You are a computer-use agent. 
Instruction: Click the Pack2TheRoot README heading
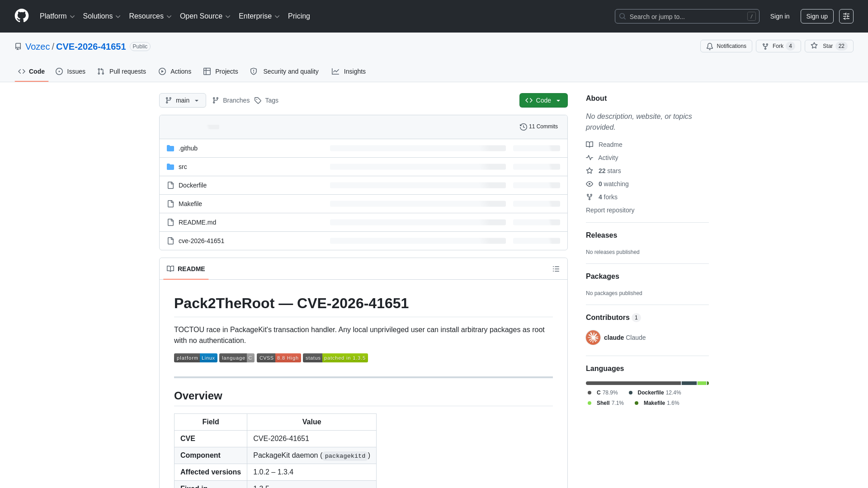pos(291,303)
